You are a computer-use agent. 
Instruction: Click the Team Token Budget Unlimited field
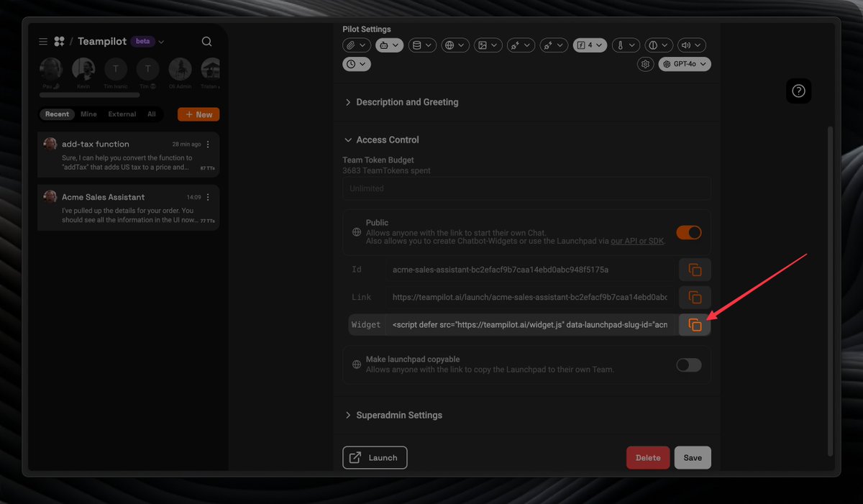tap(526, 188)
